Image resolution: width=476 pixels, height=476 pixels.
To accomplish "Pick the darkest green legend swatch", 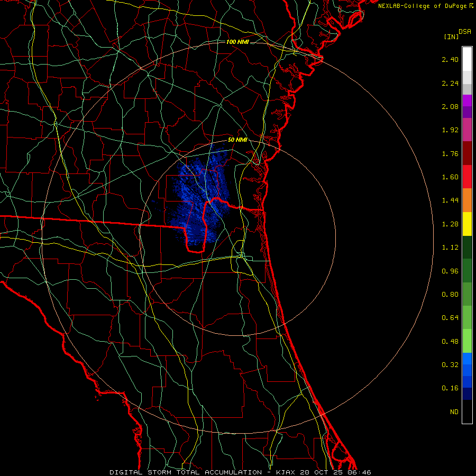I will coord(467,247).
